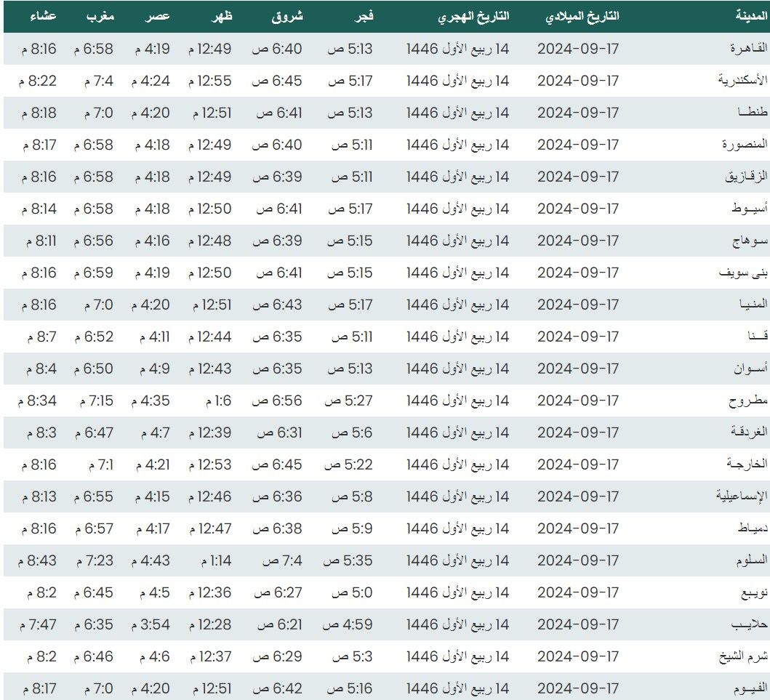770x700 pixels.
Task: Click the التاريخ الهجري column header
Action: click(x=473, y=17)
